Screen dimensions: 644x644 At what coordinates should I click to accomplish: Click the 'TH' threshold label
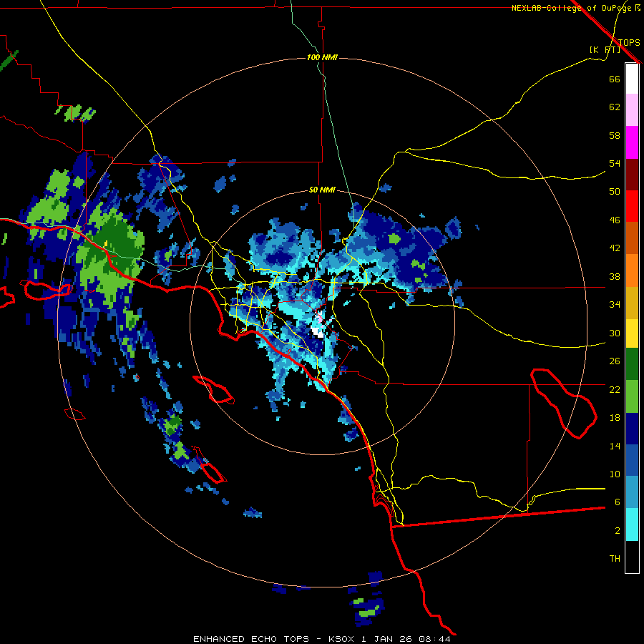615,559
